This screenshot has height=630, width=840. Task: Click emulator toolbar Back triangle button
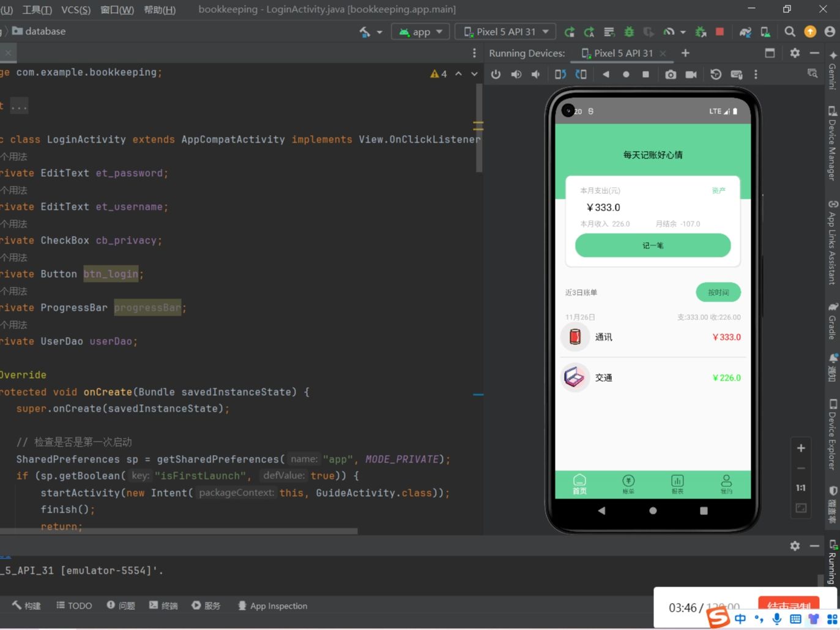click(x=606, y=74)
